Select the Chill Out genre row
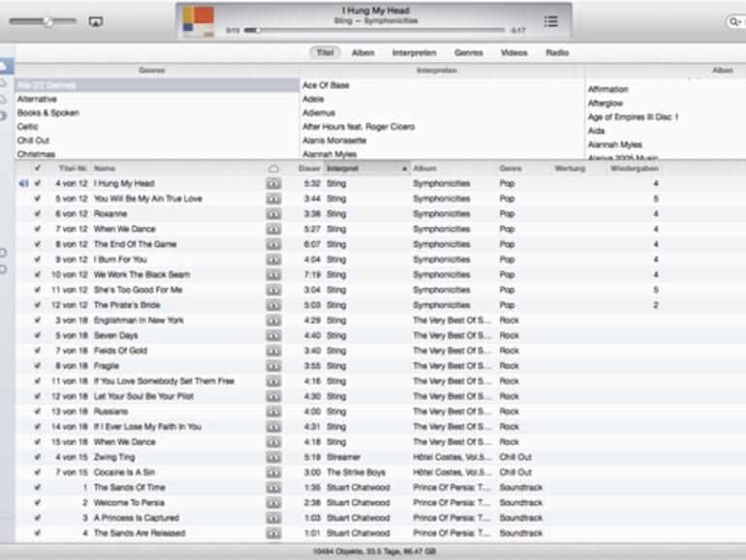 157,140
